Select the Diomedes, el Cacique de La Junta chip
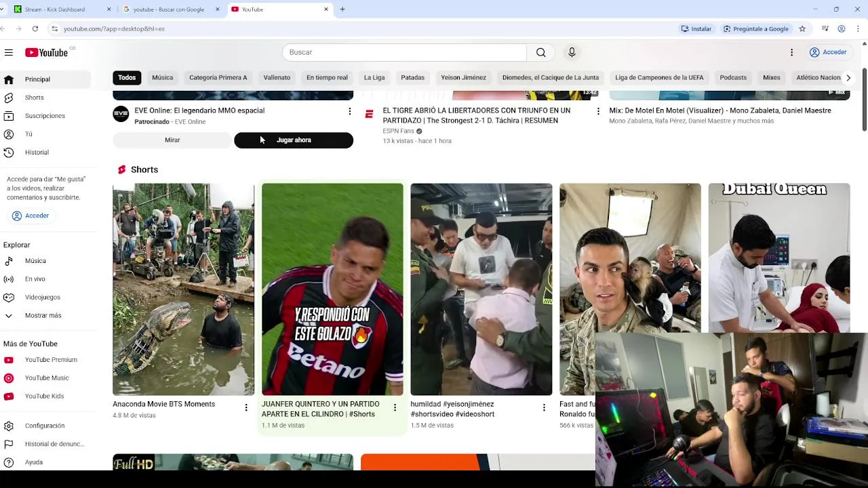The image size is (868, 488). point(551,78)
